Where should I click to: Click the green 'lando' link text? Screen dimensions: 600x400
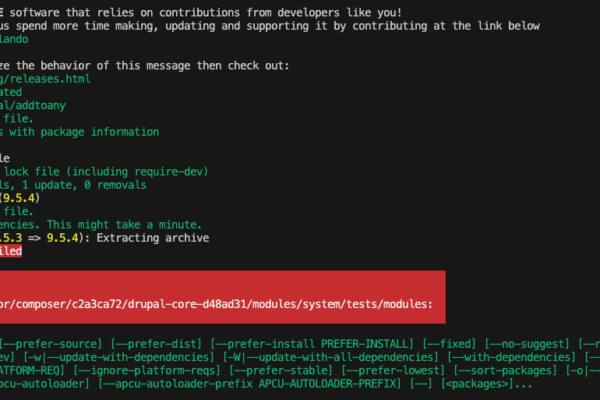pos(14,39)
